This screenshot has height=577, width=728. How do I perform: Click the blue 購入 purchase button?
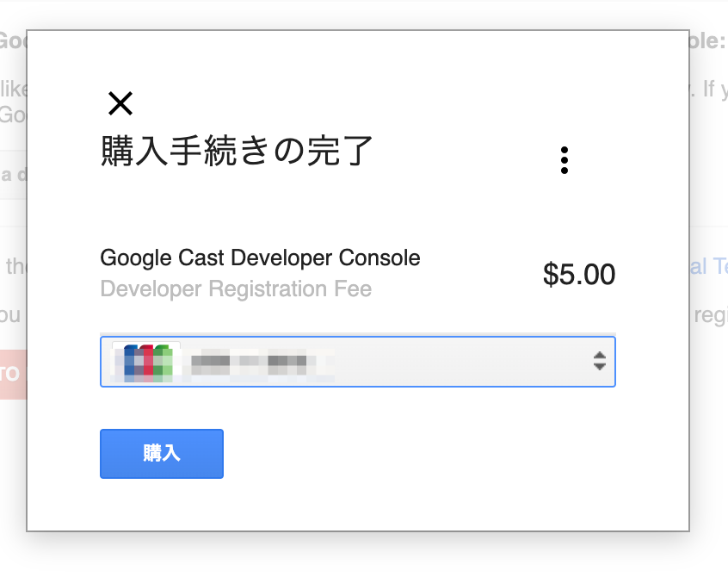(162, 454)
